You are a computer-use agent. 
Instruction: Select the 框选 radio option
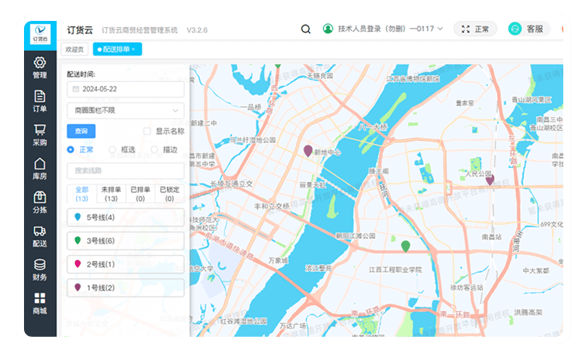click(x=113, y=149)
